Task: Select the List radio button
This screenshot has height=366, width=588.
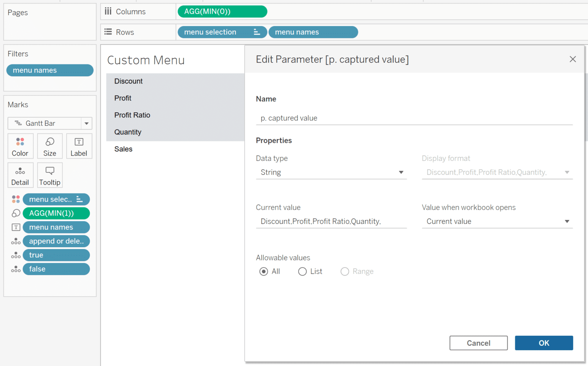Action: [x=302, y=271]
